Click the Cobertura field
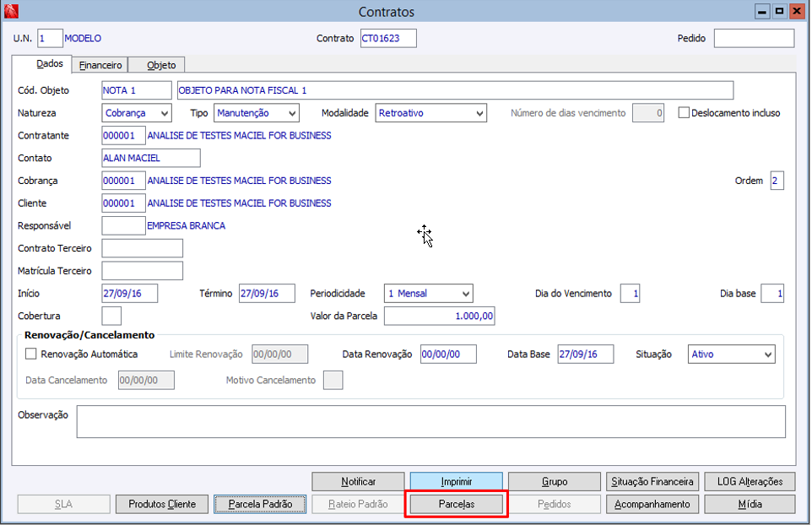Viewport: 812px width, 525px height. [x=111, y=316]
